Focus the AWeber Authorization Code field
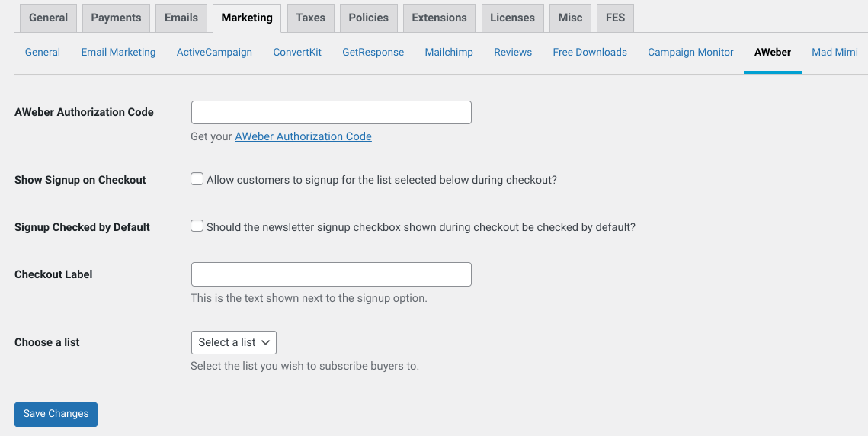The height and width of the screenshot is (436, 868). (331, 113)
